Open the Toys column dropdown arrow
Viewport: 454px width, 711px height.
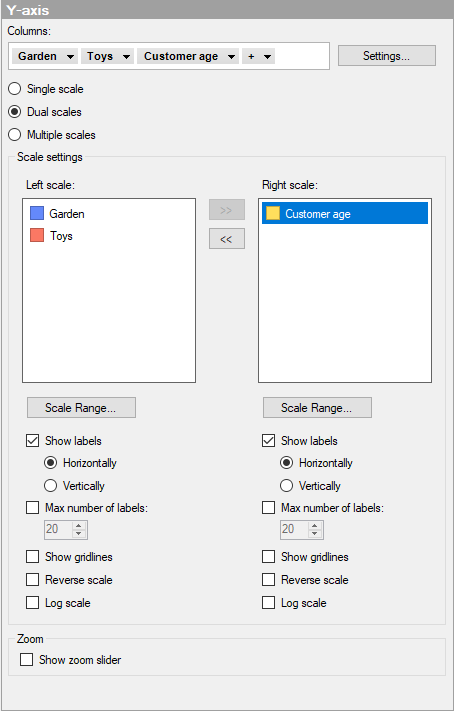coord(127,57)
